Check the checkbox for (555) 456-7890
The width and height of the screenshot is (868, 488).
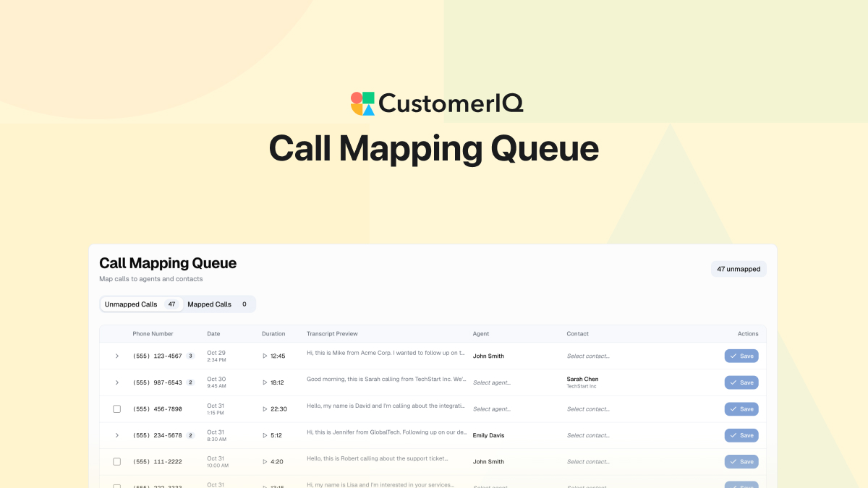click(x=116, y=408)
